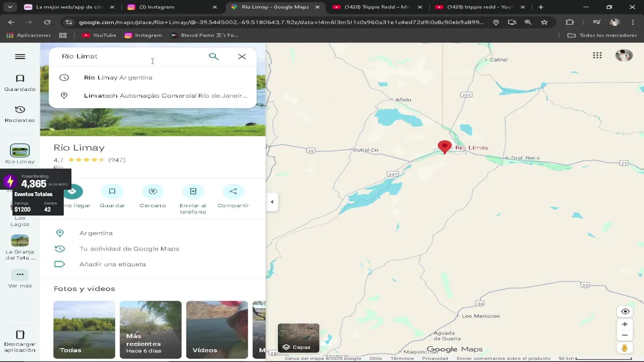Open the Blessd Painn bookmark
This screenshot has width=644, height=362.
pyautogui.click(x=204, y=35)
